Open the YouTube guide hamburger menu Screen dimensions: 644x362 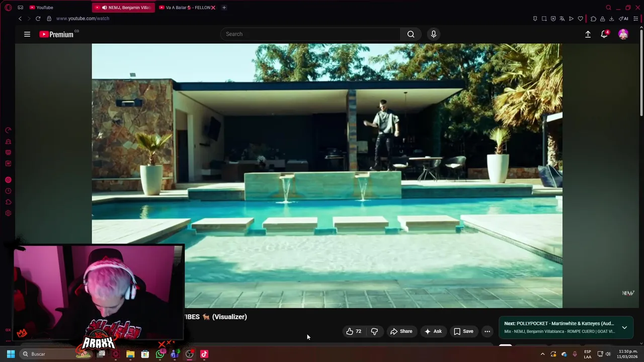(27, 34)
